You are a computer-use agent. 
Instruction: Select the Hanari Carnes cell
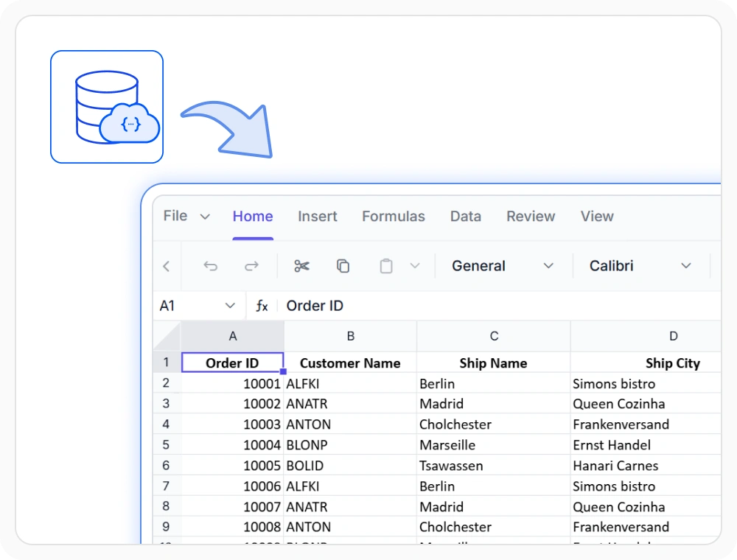646,466
